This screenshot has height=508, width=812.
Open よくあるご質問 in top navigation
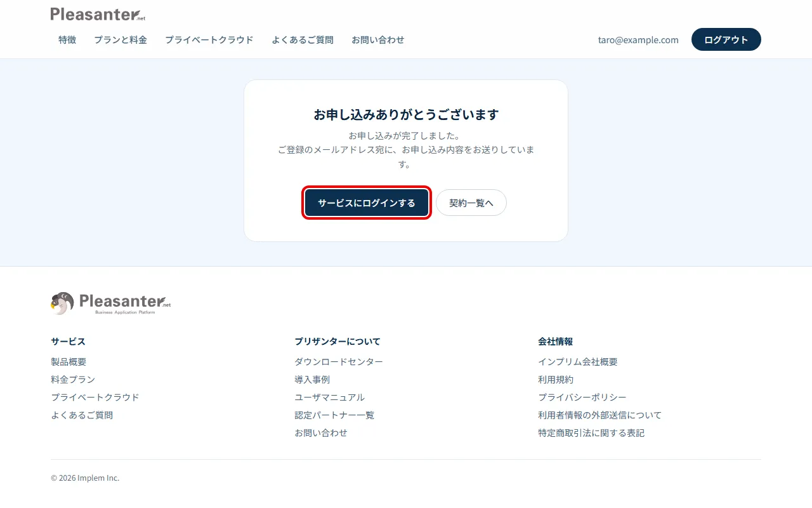pos(303,39)
